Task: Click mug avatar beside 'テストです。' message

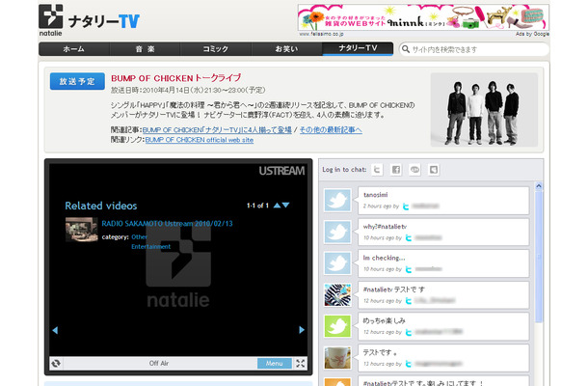Action: click(x=337, y=357)
